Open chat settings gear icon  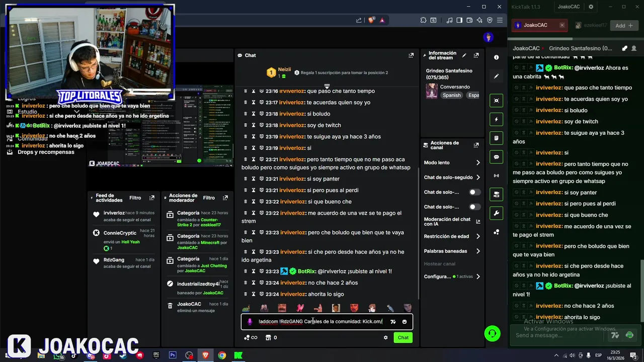click(x=386, y=338)
